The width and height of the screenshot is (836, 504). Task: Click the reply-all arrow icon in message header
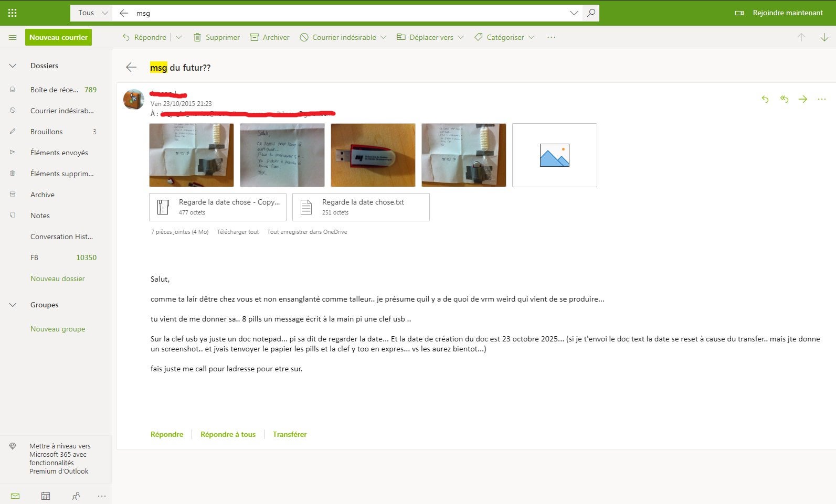(x=784, y=99)
